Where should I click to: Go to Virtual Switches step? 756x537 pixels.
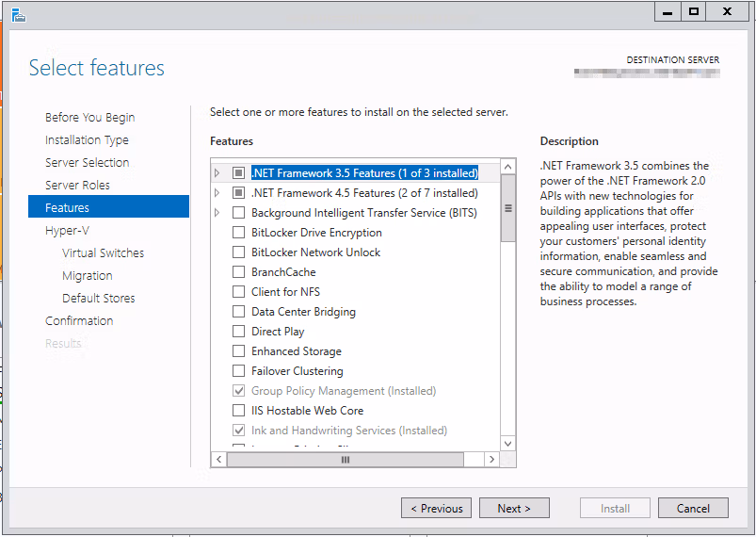(x=103, y=253)
